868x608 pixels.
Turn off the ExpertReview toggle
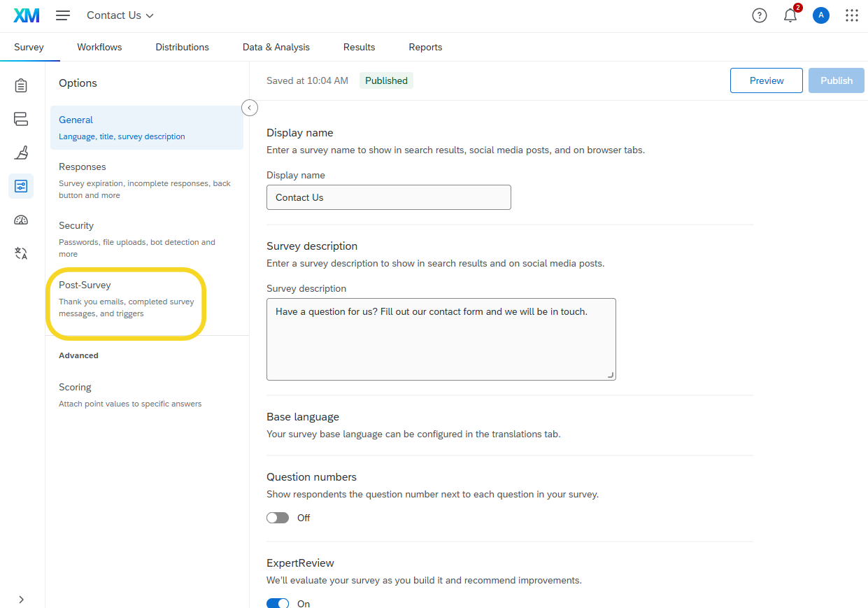(x=278, y=603)
